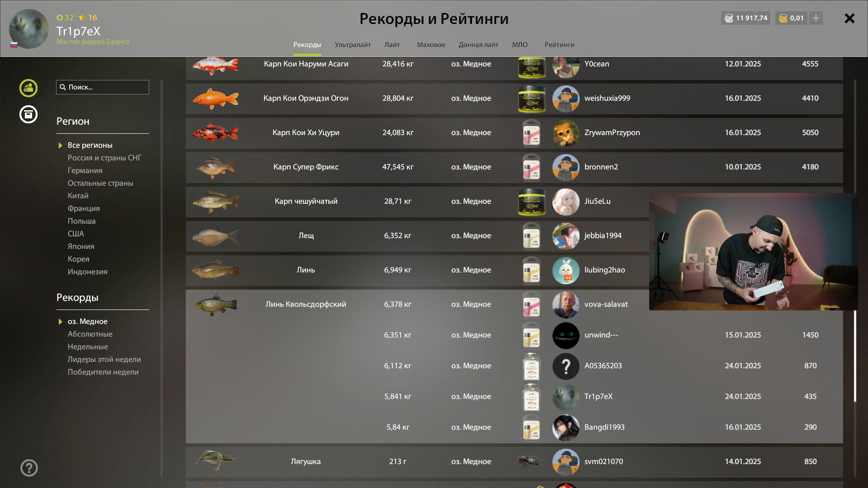Viewport: 868px width, 488px height.
Task: Open Победители недели list
Action: [x=103, y=372]
